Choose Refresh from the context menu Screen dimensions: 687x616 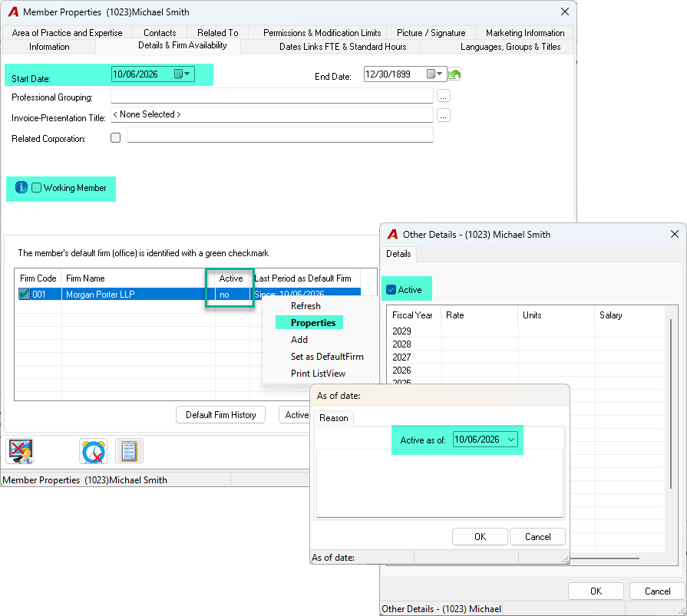click(306, 306)
